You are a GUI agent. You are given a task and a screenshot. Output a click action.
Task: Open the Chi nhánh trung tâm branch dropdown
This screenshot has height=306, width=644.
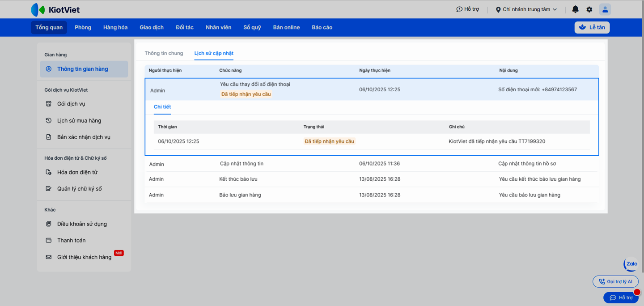(x=526, y=9)
